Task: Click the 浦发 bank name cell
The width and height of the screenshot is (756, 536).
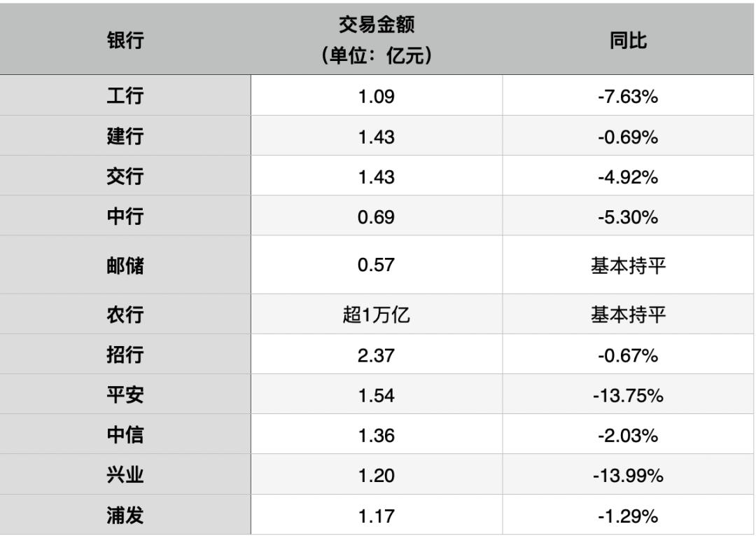Action: click(x=125, y=516)
